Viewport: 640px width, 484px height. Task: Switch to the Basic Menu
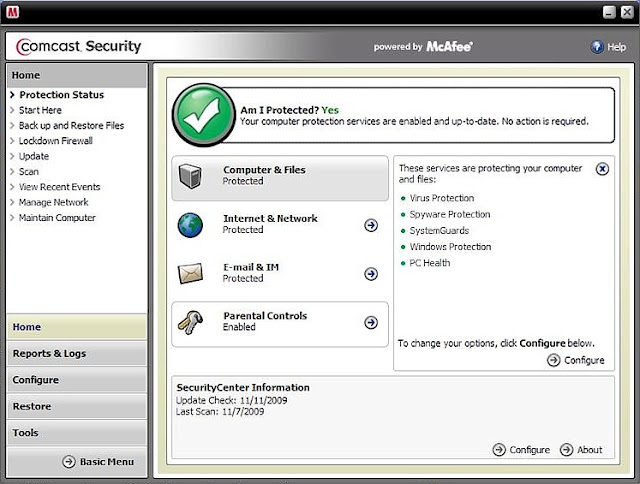[x=98, y=462]
